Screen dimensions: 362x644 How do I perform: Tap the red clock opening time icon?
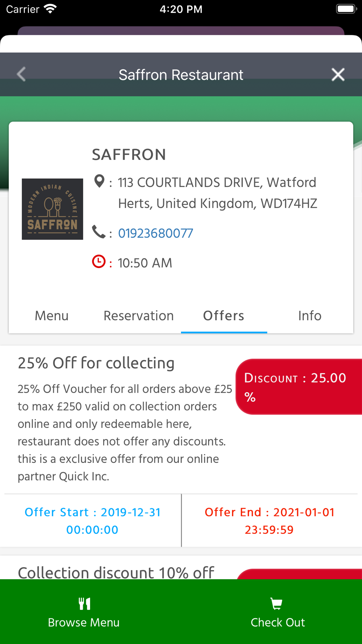(x=99, y=262)
